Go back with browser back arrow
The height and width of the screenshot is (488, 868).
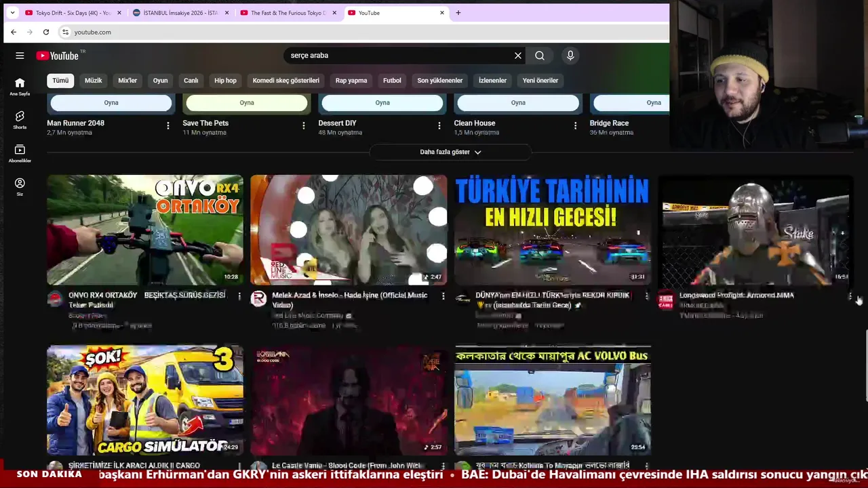pyautogui.click(x=14, y=32)
